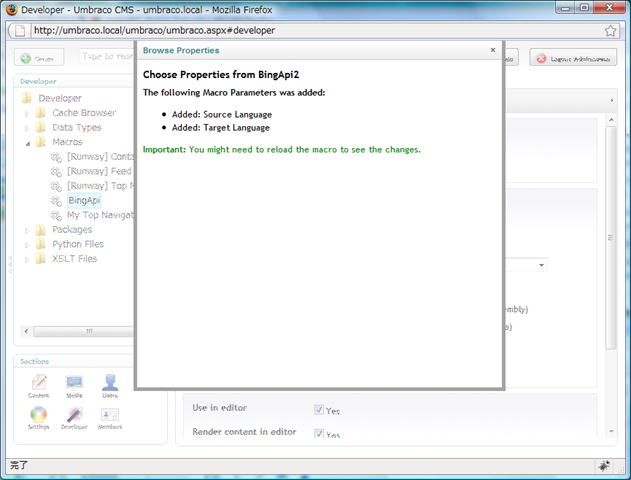631x480 pixels.
Task: Click the status bar add-on icon
Action: (604, 466)
